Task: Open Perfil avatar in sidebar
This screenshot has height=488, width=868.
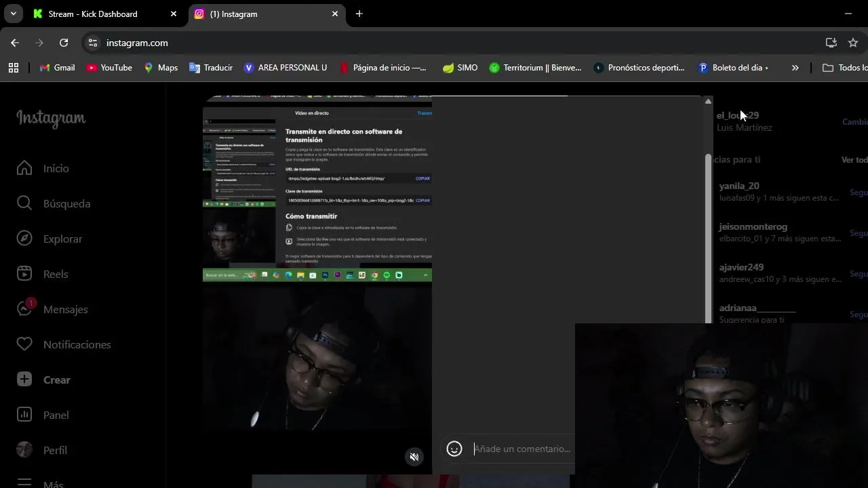Action: click(x=24, y=450)
